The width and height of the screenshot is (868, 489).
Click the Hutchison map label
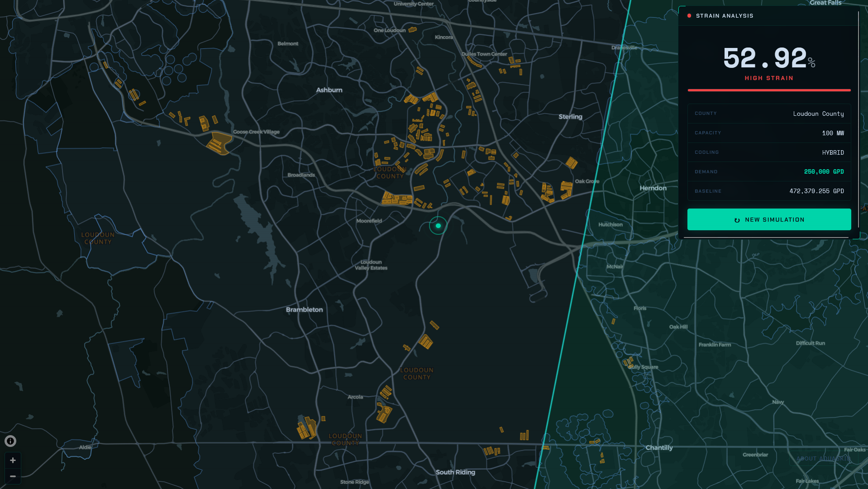[610, 225]
